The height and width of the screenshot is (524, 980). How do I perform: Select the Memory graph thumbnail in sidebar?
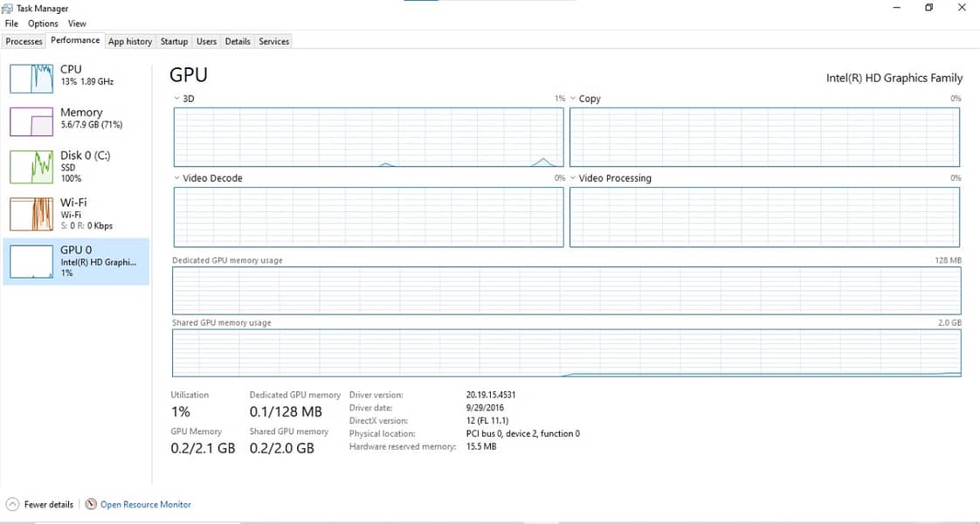click(31, 121)
